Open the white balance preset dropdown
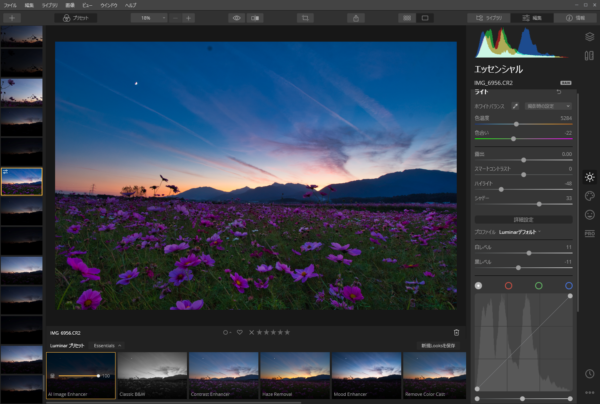Viewport: 600px width, 404px height. (x=546, y=105)
